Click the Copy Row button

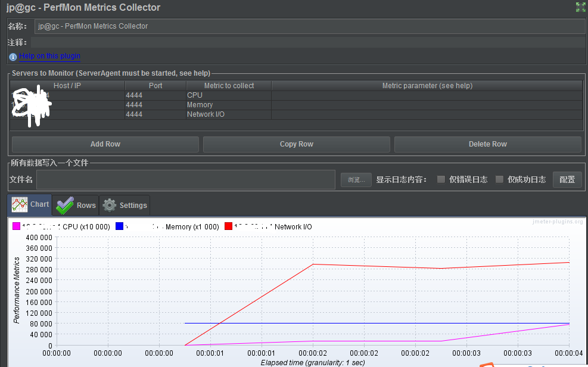pyautogui.click(x=296, y=144)
